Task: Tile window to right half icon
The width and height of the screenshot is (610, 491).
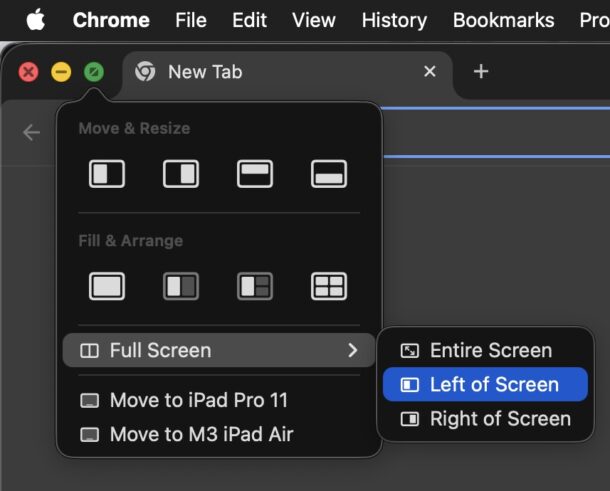Action: 181,173
